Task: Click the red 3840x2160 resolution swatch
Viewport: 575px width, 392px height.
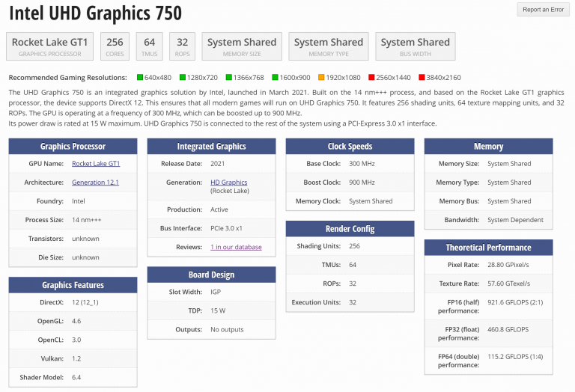Action: click(422, 77)
